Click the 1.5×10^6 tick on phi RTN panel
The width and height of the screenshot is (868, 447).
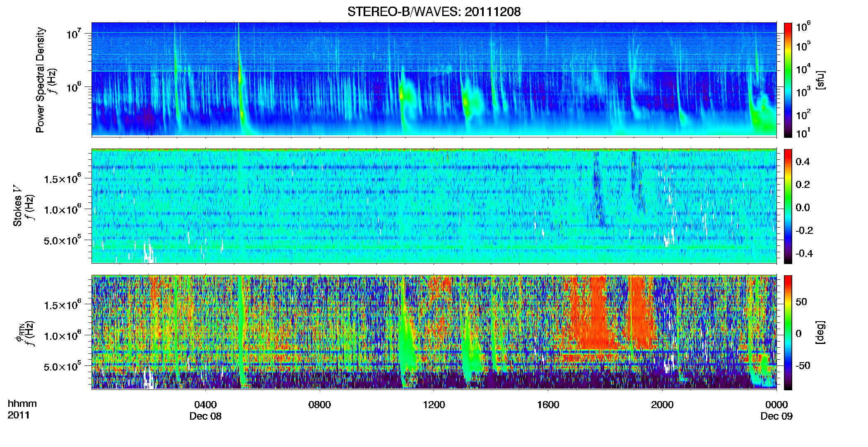coord(63,304)
